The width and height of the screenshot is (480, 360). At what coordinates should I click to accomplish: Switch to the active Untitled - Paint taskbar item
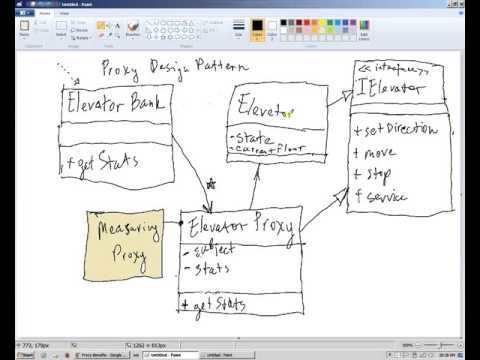[x=171, y=355]
